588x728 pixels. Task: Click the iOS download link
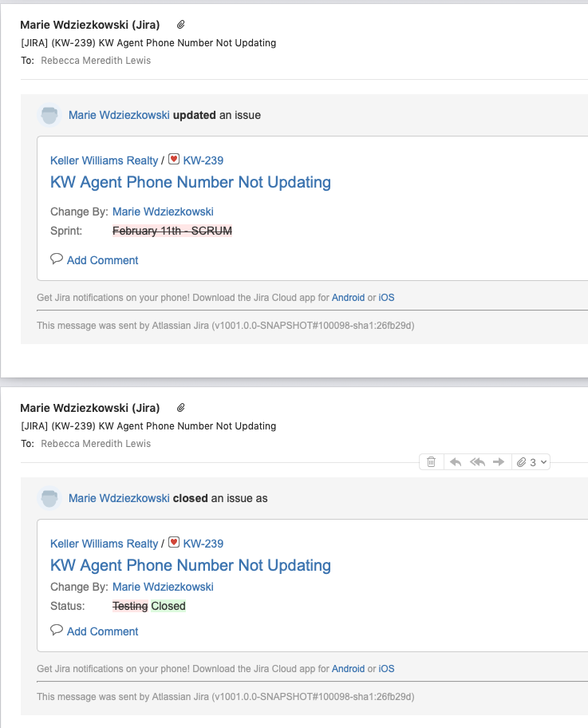(x=386, y=297)
